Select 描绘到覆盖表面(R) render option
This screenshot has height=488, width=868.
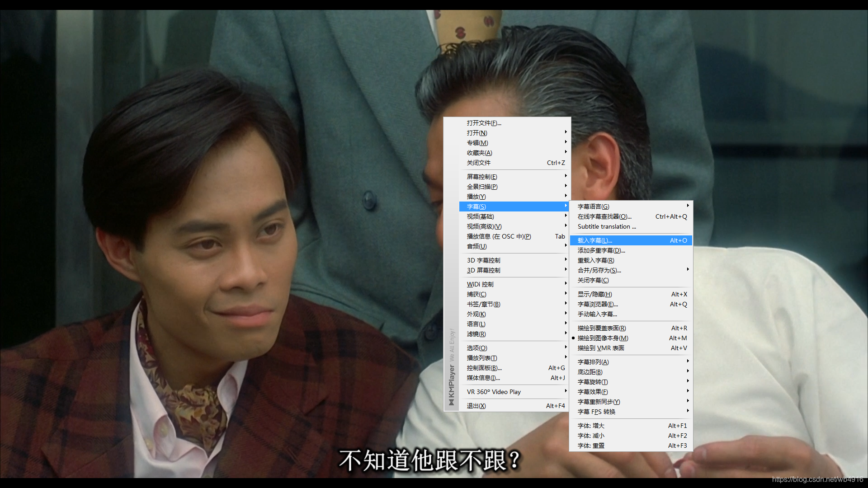pos(601,328)
